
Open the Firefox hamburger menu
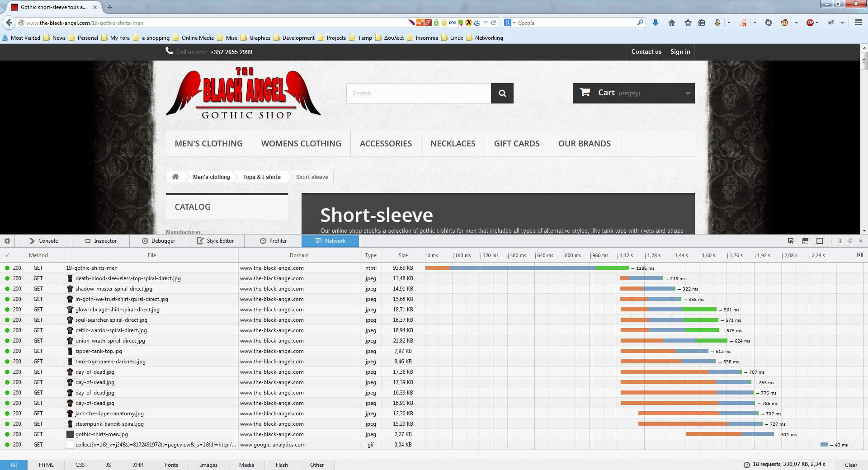coord(858,23)
